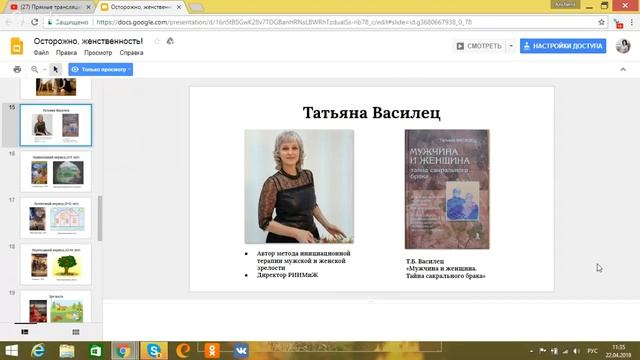Click the Chrome taskbar icon

tap(124, 351)
